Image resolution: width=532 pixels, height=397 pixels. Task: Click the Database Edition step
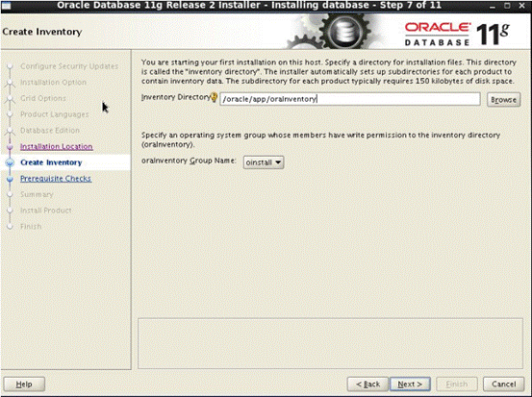(50, 130)
